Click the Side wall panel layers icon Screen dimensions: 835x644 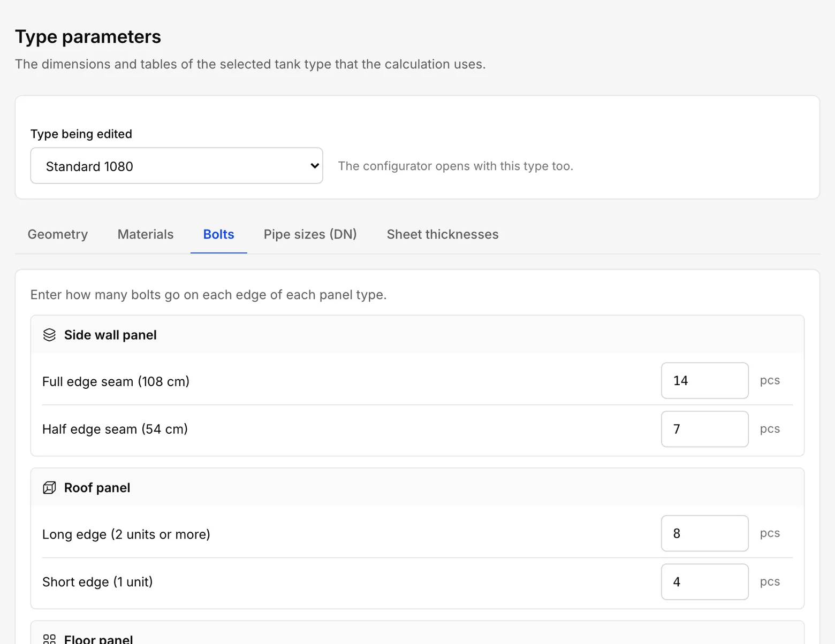pos(49,335)
